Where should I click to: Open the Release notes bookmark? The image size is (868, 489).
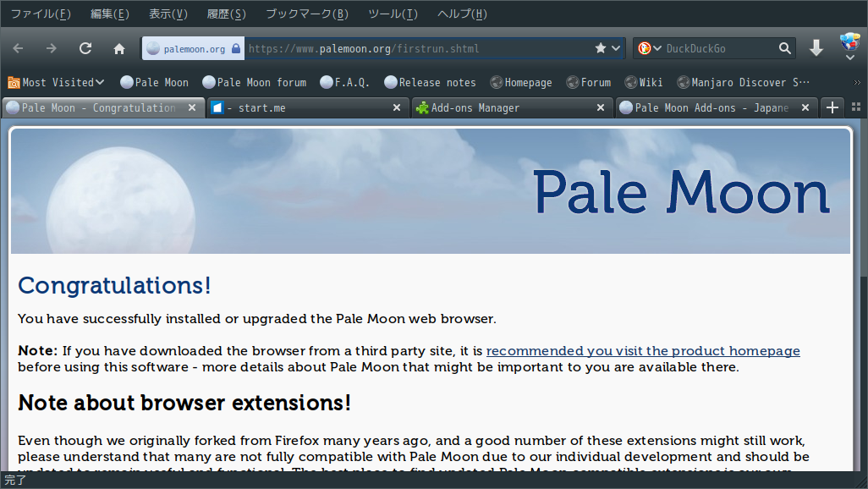point(430,83)
